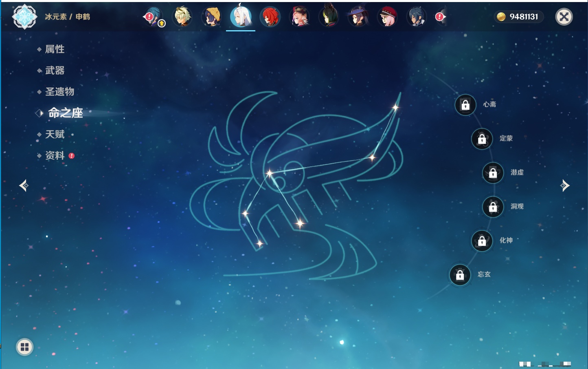Switch to next character with the right arrow
The height and width of the screenshot is (369, 588).
point(565,186)
